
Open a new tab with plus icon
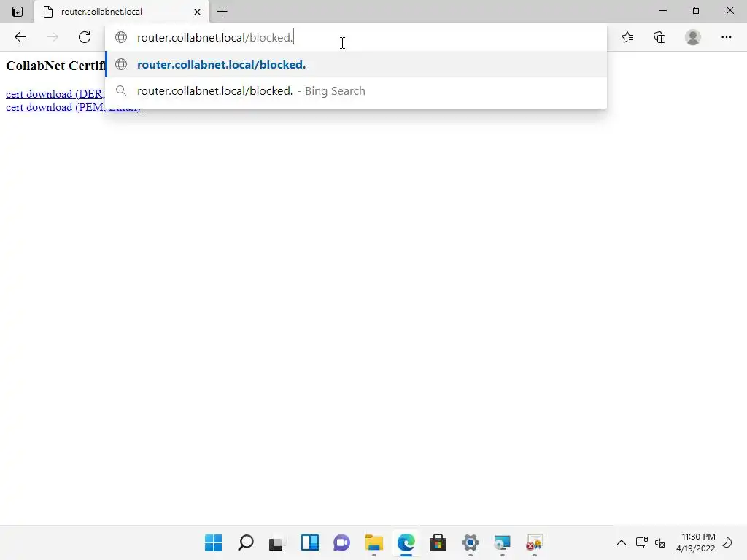pyautogui.click(x=222, y=12)
